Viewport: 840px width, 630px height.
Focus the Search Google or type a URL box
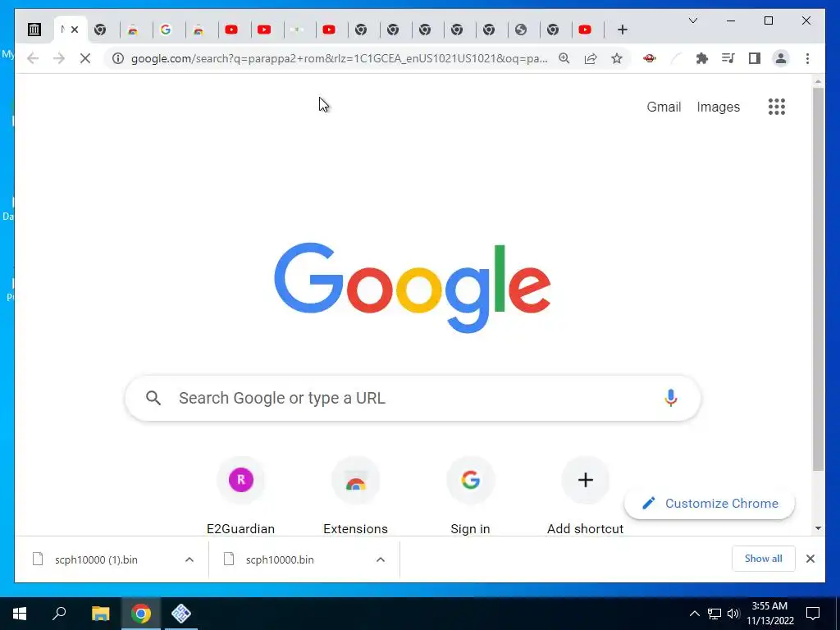[x=413, y=398]
